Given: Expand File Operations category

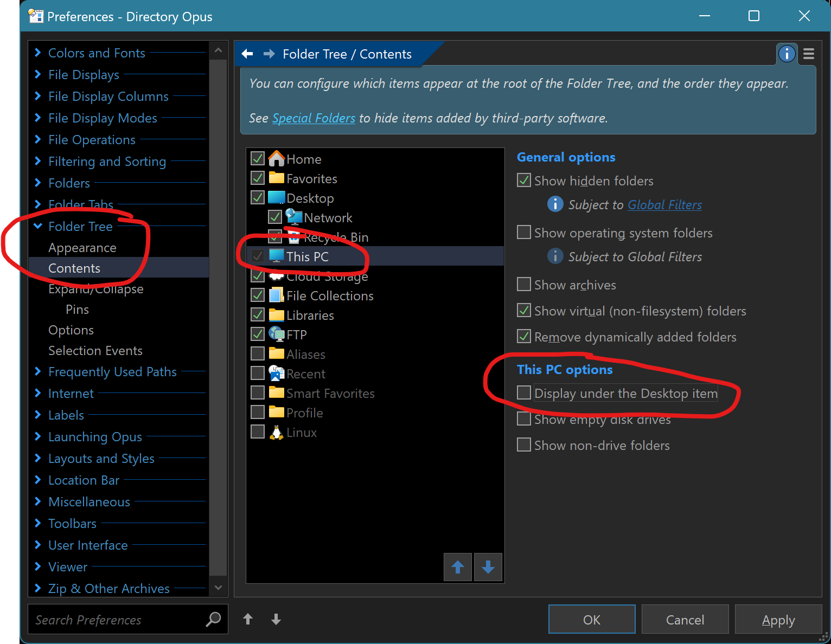Looking at the screenshot, I should point(38,139).
